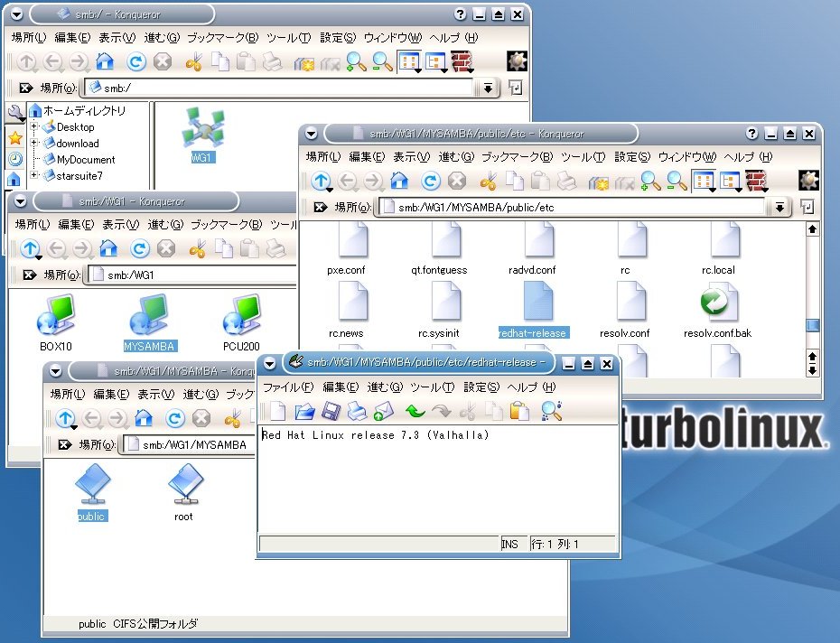Click the mail envelope icon in the editor toolbar
The height and width of the screenshot is (643, 840).
coord(384,411)
